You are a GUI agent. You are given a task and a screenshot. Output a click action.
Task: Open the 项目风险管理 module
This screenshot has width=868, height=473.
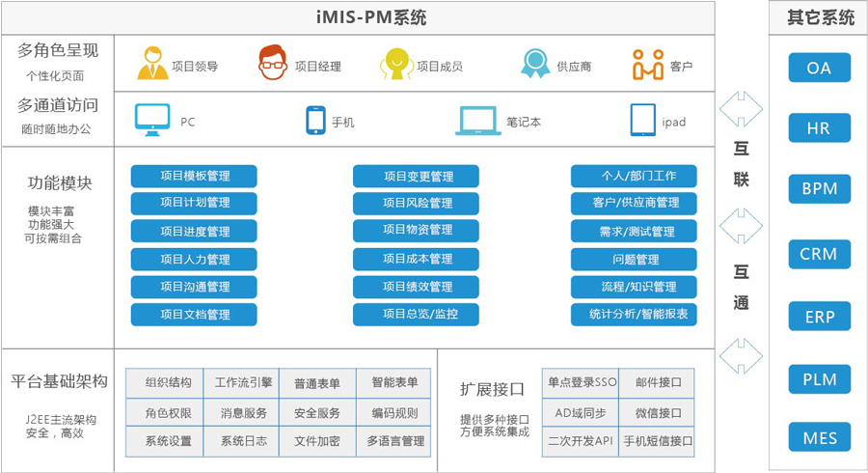pyautogui.click(x=416, y=204)
